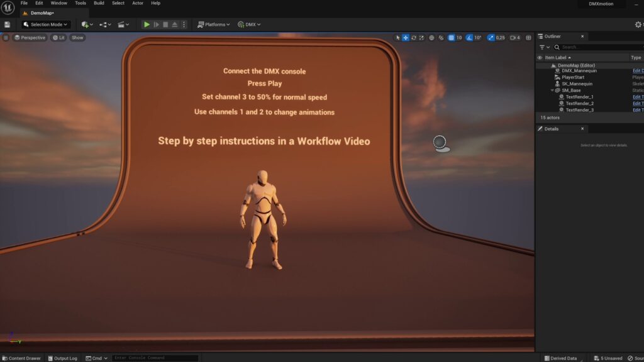
Task: Open the Build menu
Action: (x=99, y=3)
